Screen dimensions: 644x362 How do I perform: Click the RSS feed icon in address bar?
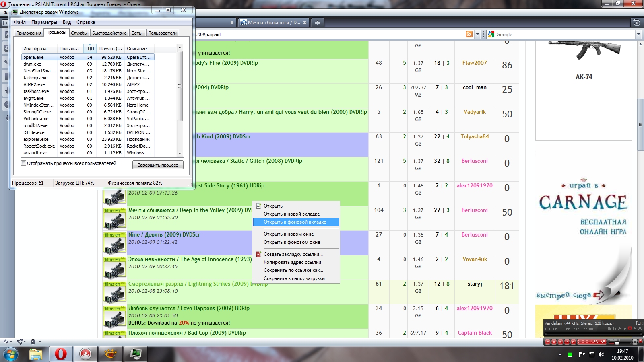(469, 35)
